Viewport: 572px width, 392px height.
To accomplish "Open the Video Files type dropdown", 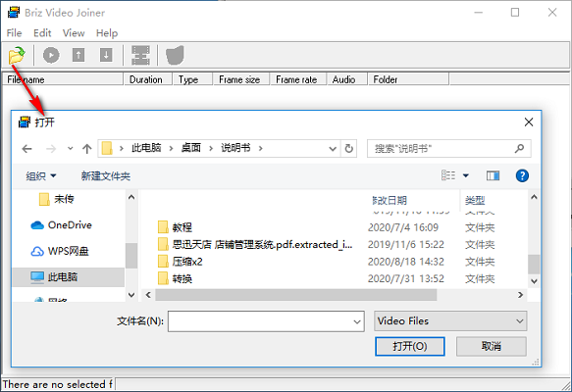I will click(x=450, y=321).
